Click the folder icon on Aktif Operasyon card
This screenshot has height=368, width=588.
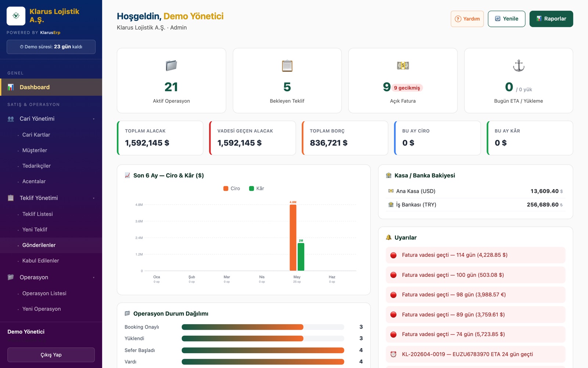(x=171, y=66)
